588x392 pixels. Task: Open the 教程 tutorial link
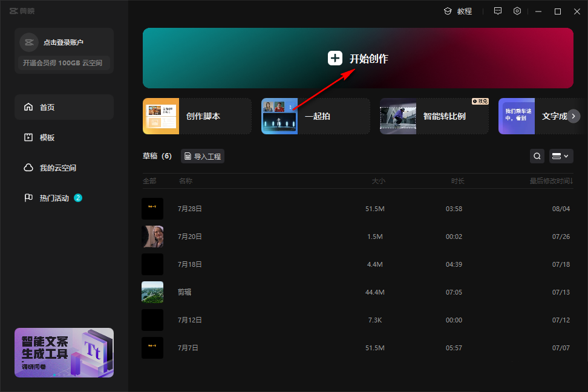(x=458, y=11)
